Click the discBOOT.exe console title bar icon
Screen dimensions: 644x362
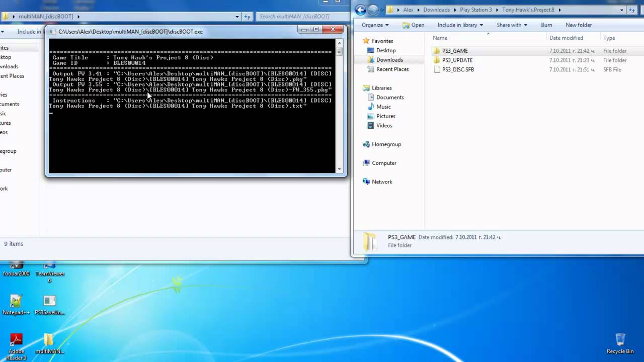52,31
